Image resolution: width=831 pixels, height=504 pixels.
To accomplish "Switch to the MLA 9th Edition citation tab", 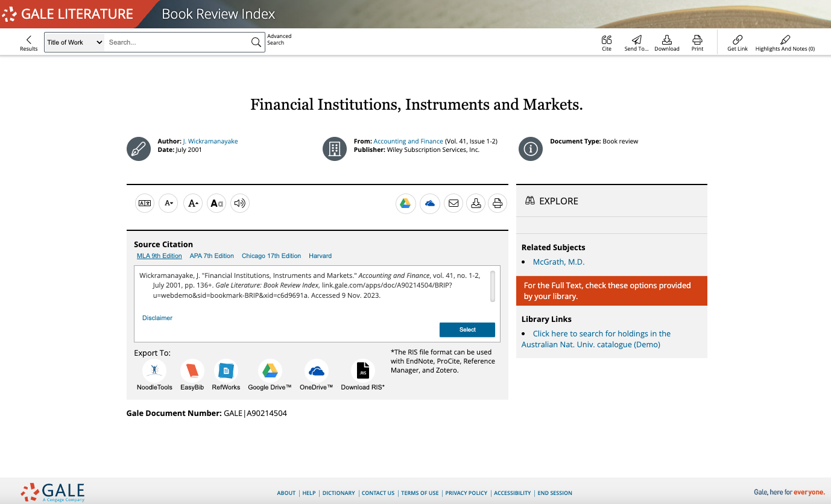I will [x=159, y=256].
